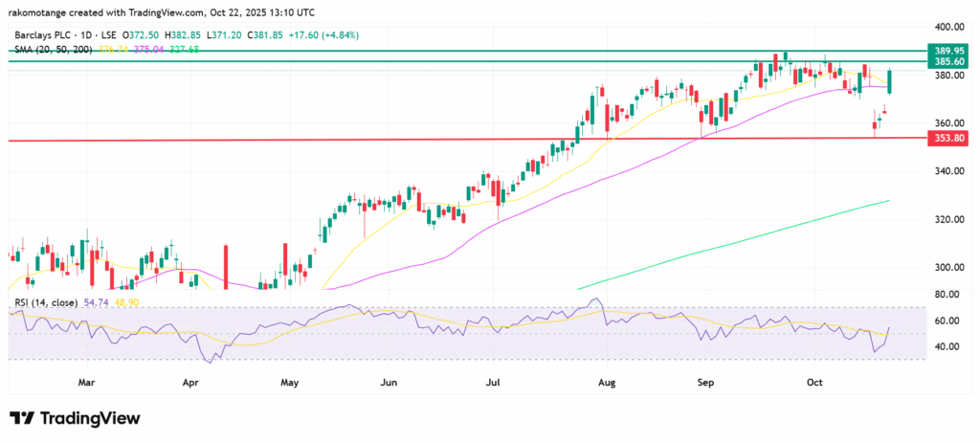Viewport: 980px width, 443px height.
Task: Click the RSI (14, close) indicator legend
Action: (47, 303)
